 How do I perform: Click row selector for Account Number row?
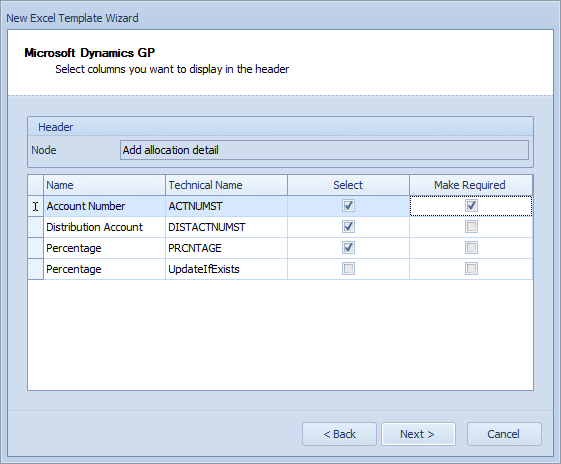pyautogui.click(x=35, y=206)
